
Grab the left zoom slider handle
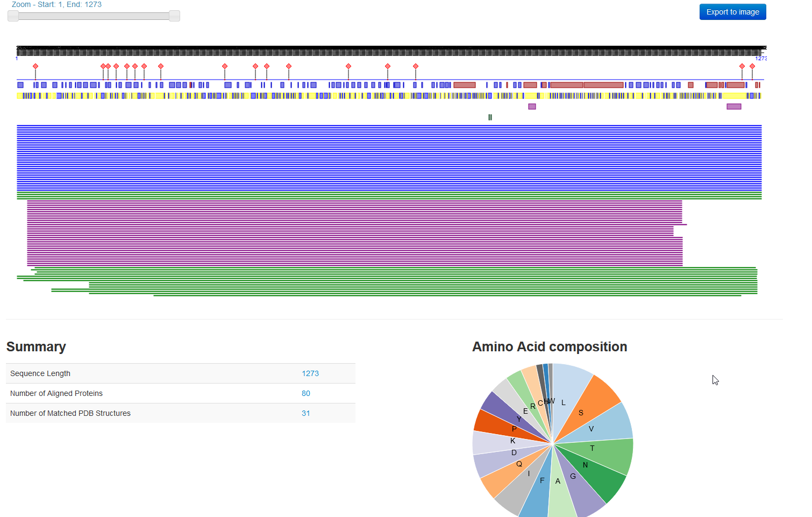point(13,16)
